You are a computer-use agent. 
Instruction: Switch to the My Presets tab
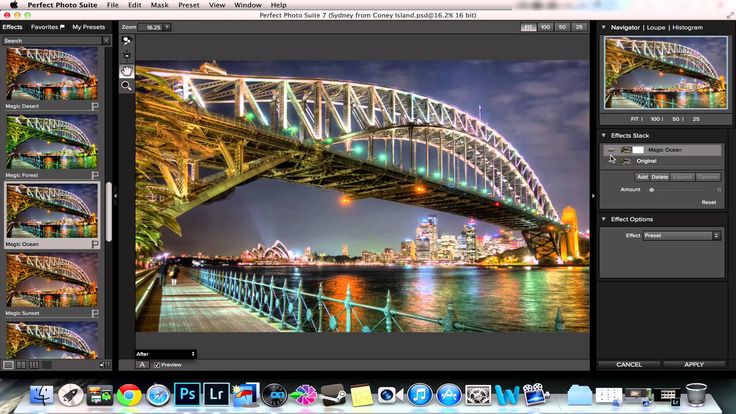(x=89, y=27)
